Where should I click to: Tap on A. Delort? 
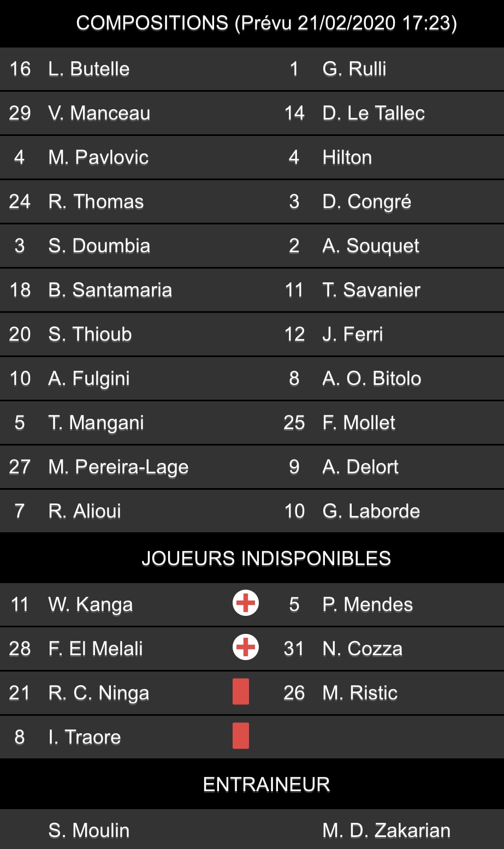[x=360, y=467]
